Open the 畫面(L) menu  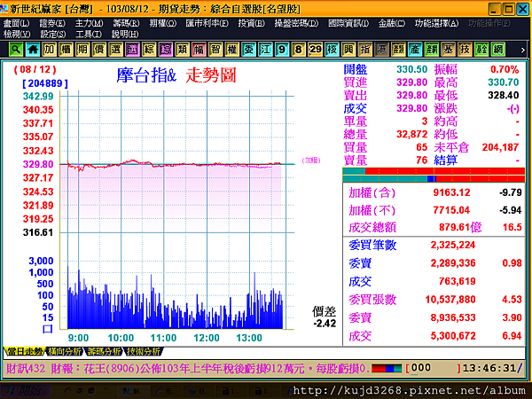coord(16,23)
